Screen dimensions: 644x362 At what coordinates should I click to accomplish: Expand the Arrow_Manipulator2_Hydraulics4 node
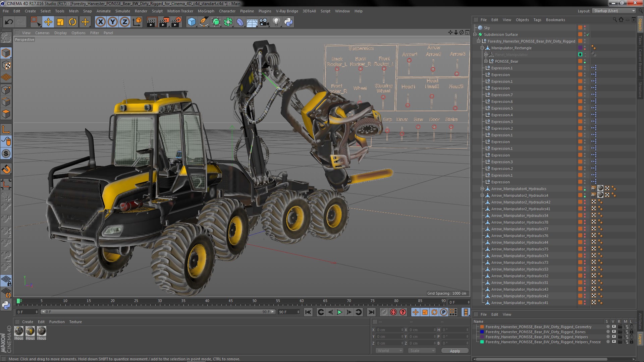[x=482, y=195]
